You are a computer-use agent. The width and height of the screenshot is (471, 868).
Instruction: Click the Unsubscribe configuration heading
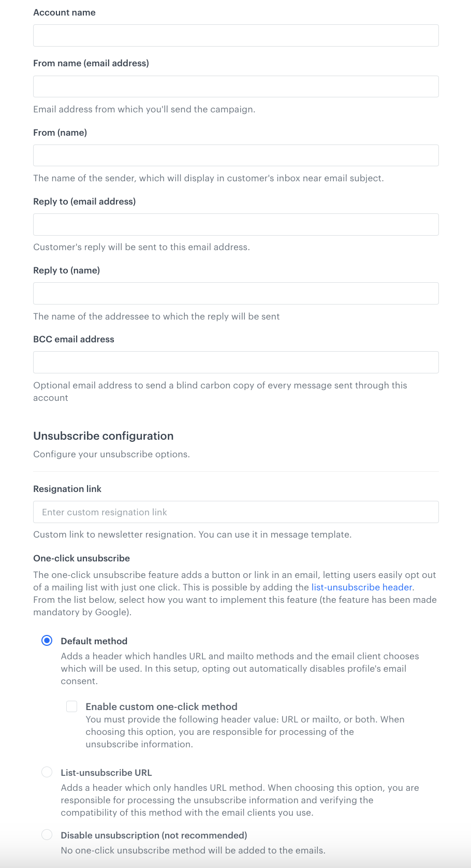tap(103, 436)
